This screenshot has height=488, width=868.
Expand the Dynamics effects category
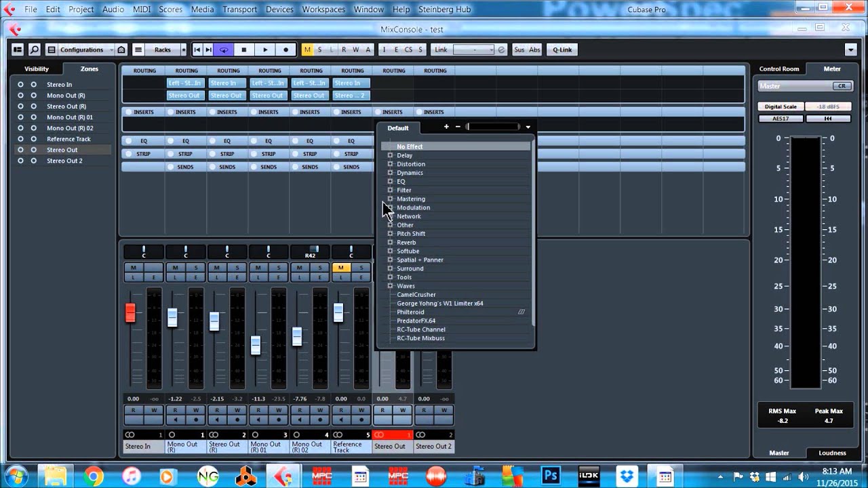pos(391,173)
